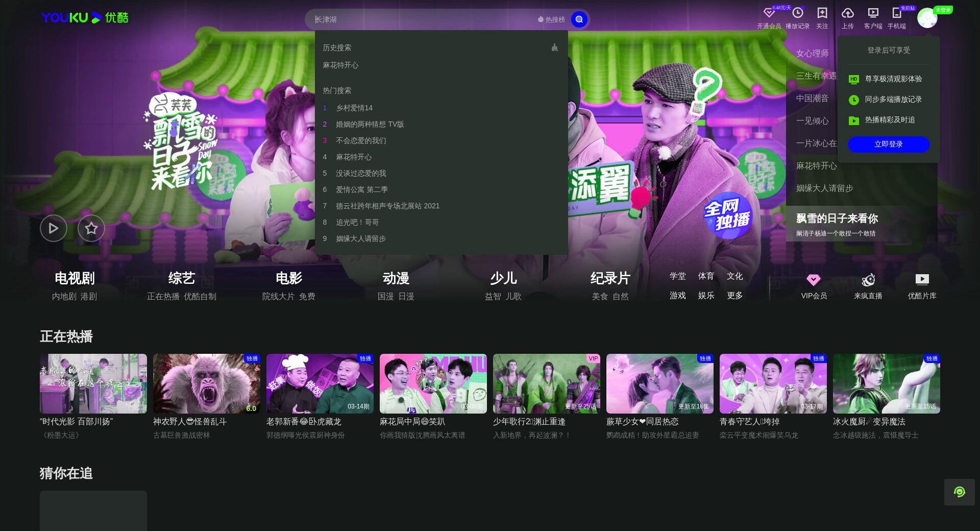Open the 综艺 category
The image size is (980, 531).
pos(182,278)
